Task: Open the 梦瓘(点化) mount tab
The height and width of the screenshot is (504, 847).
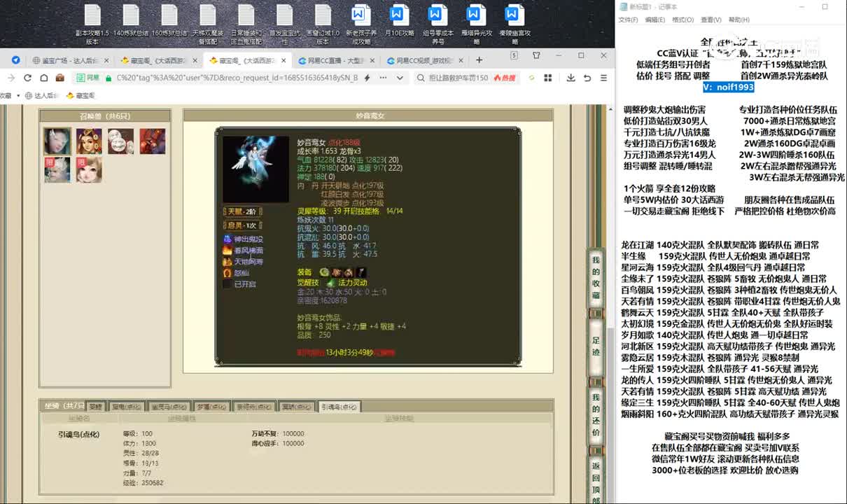Action: coord(211,406)
